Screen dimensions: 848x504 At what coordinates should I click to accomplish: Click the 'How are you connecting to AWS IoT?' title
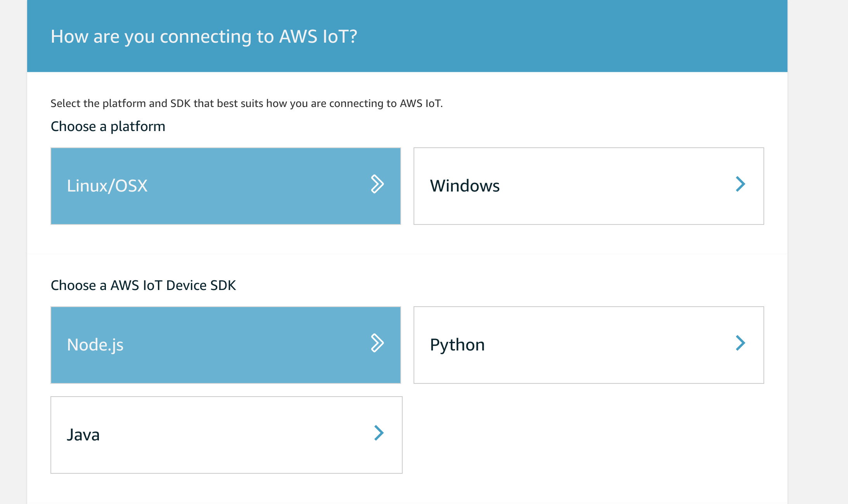click(x=204, y=36)
